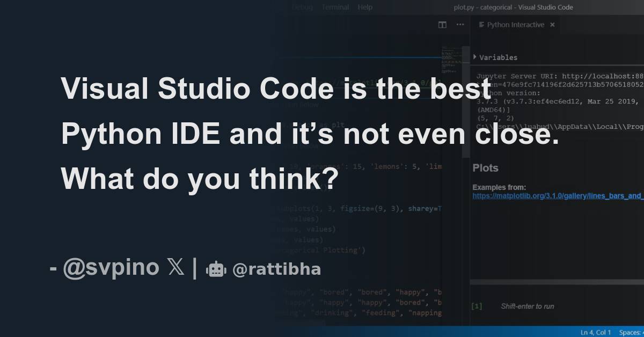Open the Help menu

tap(365, 7)
